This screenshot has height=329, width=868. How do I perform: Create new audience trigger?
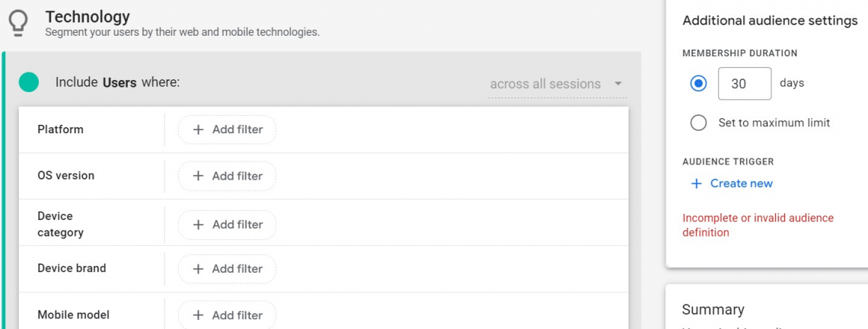(732, 184)
